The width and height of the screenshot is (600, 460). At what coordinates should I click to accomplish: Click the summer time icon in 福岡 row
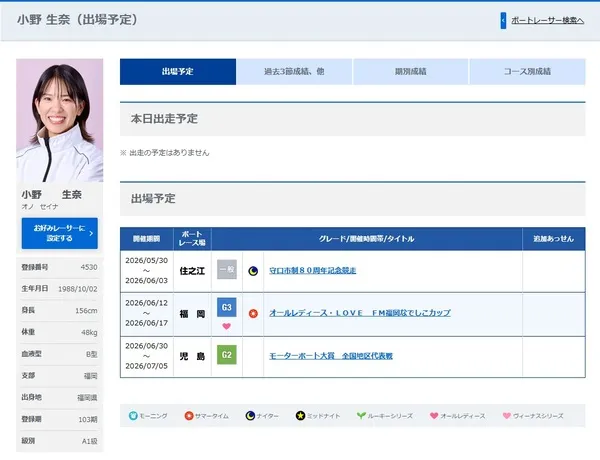[253, 314]
